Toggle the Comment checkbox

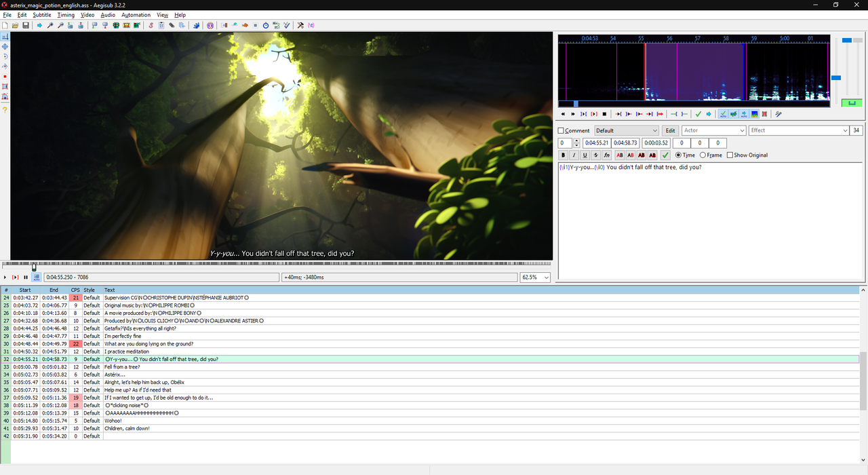coord(561,130)
